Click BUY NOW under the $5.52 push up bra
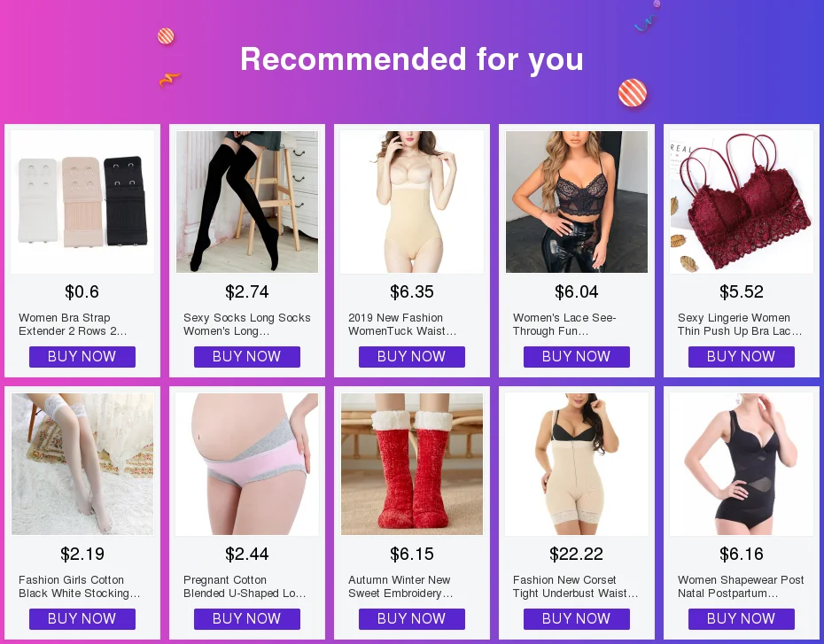Viewport: 824px width, 644px height. pyautogui.click(x=741, y=357)
